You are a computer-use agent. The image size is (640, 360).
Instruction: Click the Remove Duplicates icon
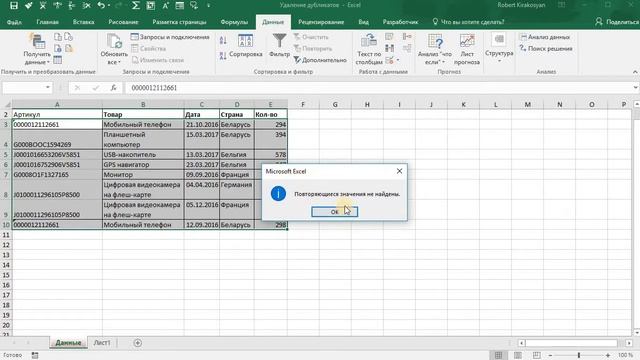coord(389,49)
